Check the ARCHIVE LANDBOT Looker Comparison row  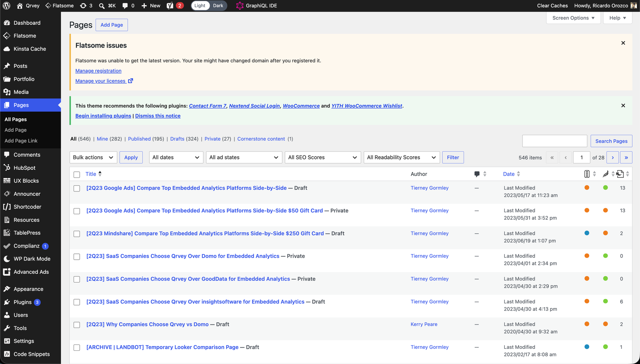(x=77, y=348)
